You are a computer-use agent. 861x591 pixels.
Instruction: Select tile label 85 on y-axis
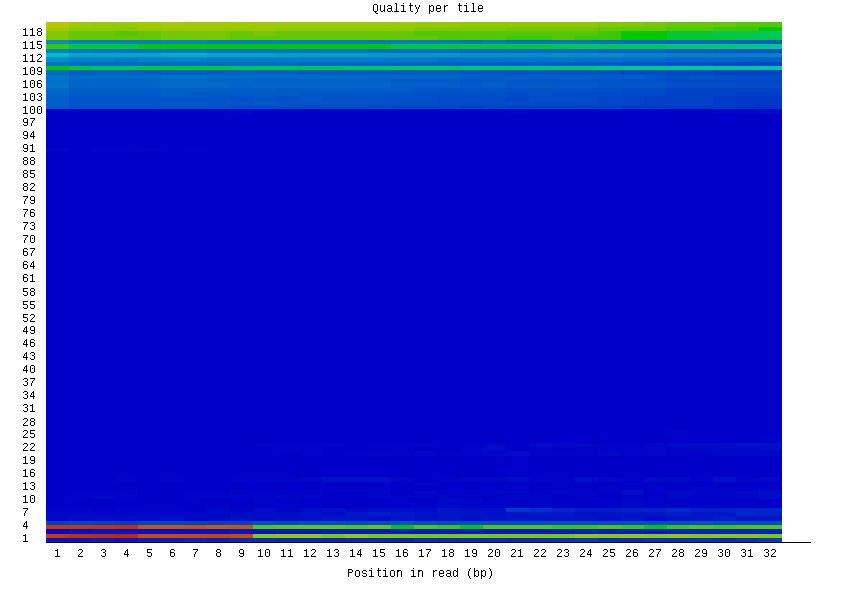(29, 175)
